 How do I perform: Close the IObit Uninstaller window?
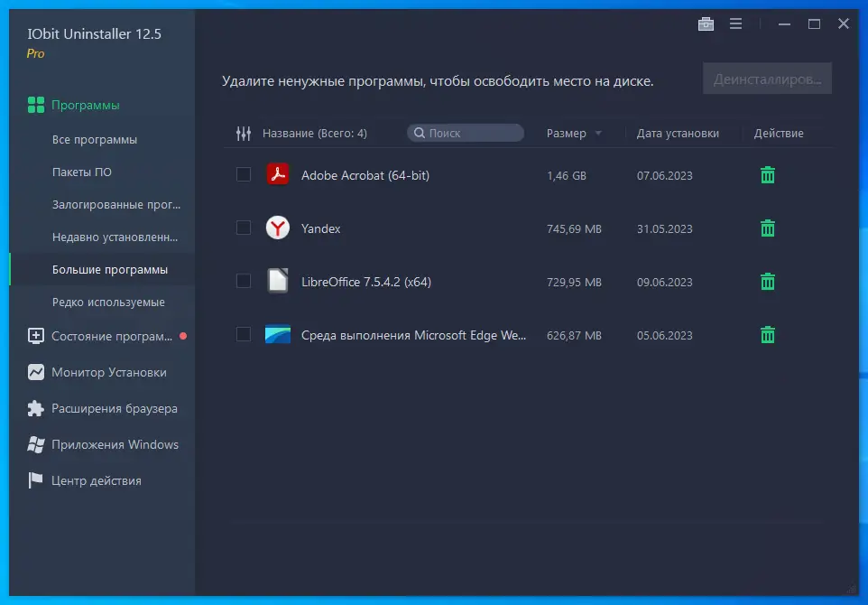(x=843, y=23)
